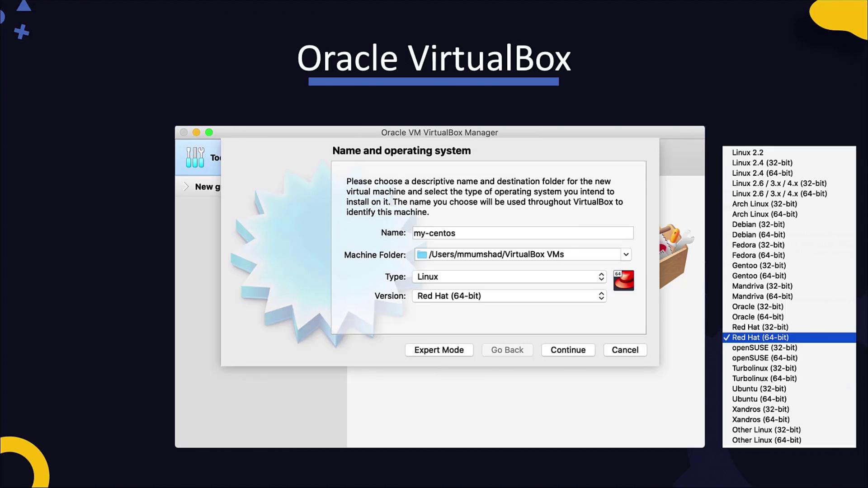Select Fedora (64-bit) option

click(x=758, y=255)
